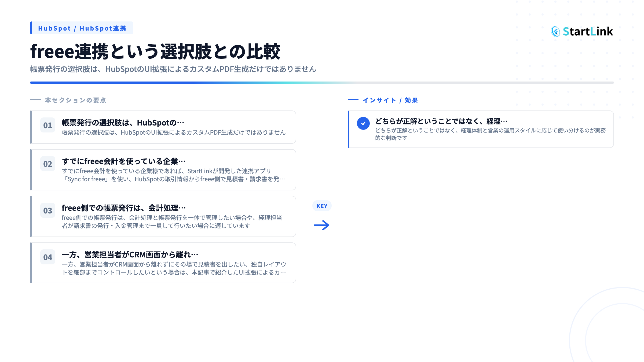Select the number badge 01
The height and width of the screenshot is (362, 644).
pyautogui.click(x=48, y=125)
